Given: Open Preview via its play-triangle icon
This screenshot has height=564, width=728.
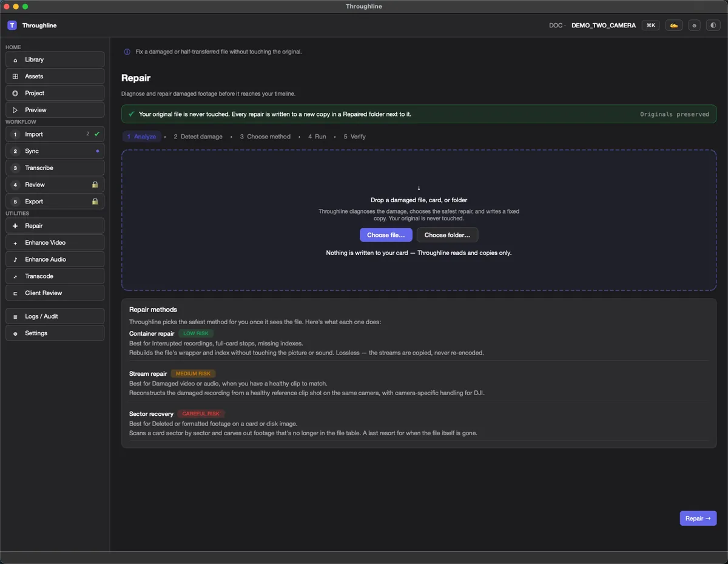Looking at the screenshot, I should (15, 110).
